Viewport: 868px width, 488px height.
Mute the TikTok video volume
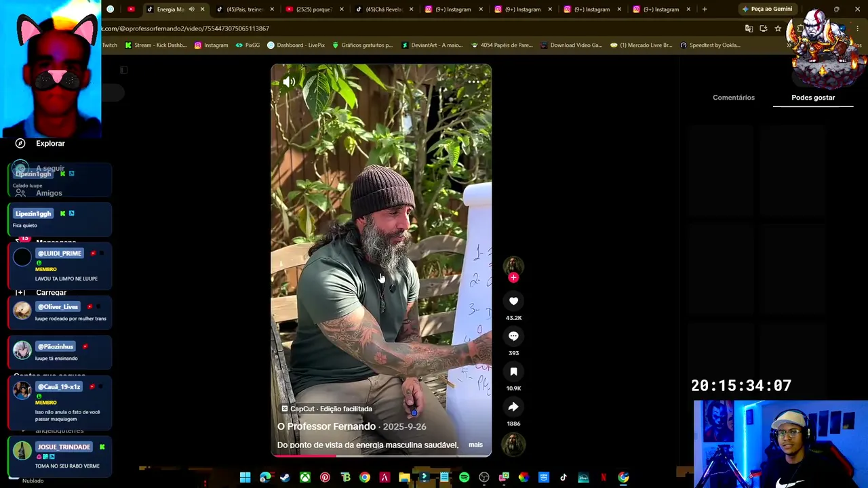coord(289,82)
